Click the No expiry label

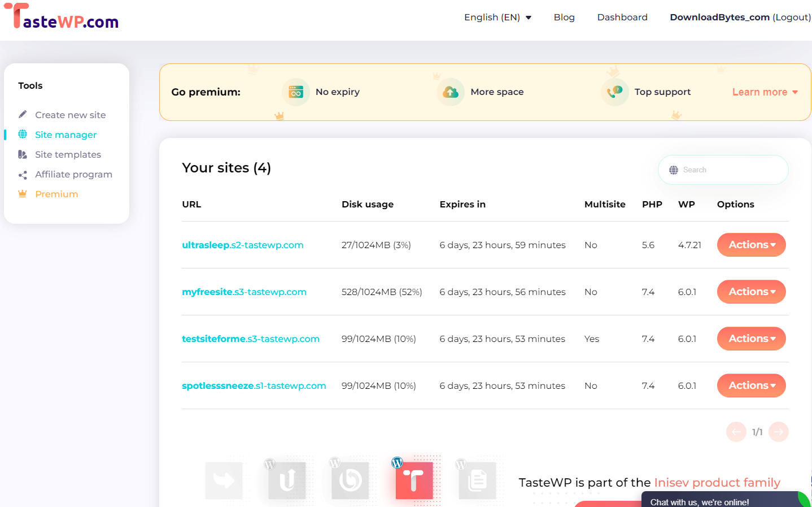338,92
